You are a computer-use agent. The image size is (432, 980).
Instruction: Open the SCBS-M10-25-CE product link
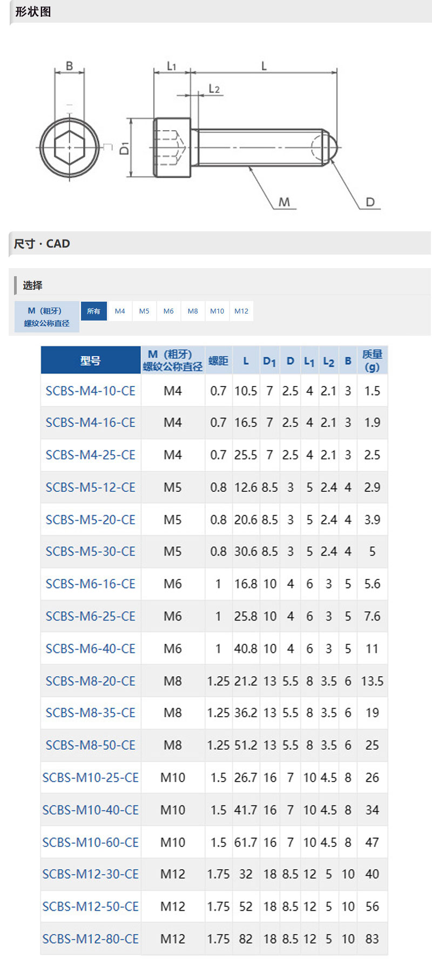point(91,778)
